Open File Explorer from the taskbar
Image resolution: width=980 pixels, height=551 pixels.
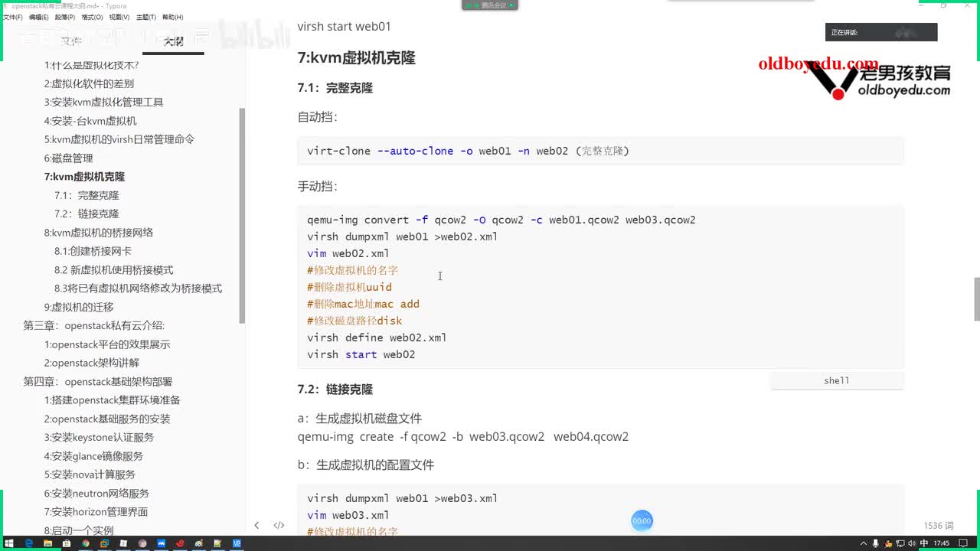(x=48, y=543)
